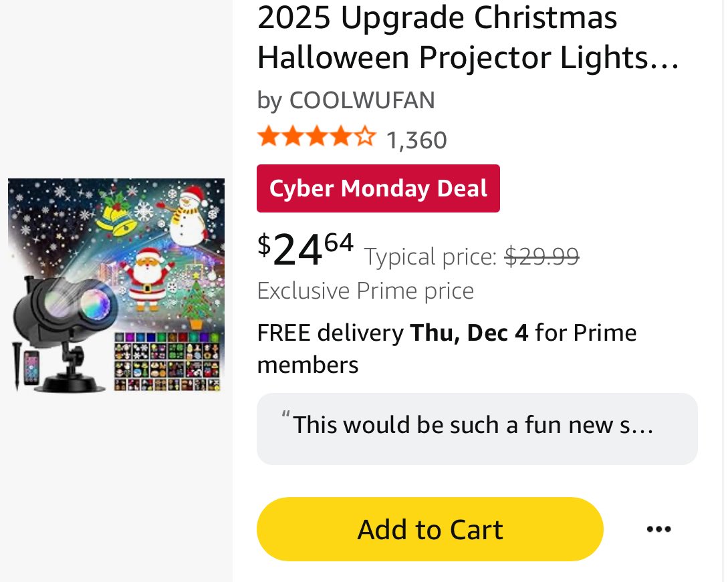Expand the "This would be such a fun" review quote
728x582 pixels.
[477, 429]
